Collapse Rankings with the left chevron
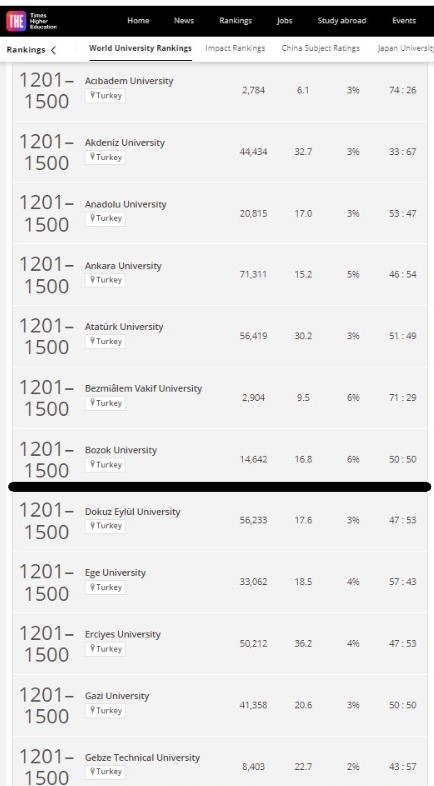This screenshot has height=786, width=434. coord(54,50)
